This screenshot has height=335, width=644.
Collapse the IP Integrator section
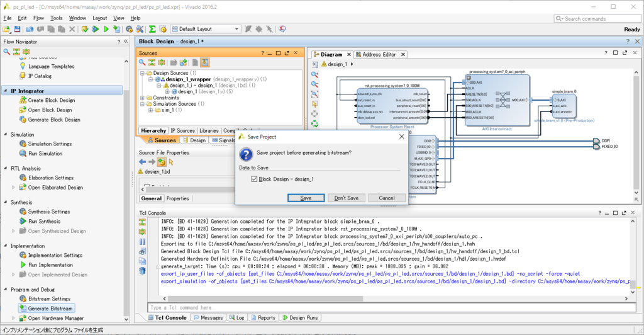pos(5,91)
